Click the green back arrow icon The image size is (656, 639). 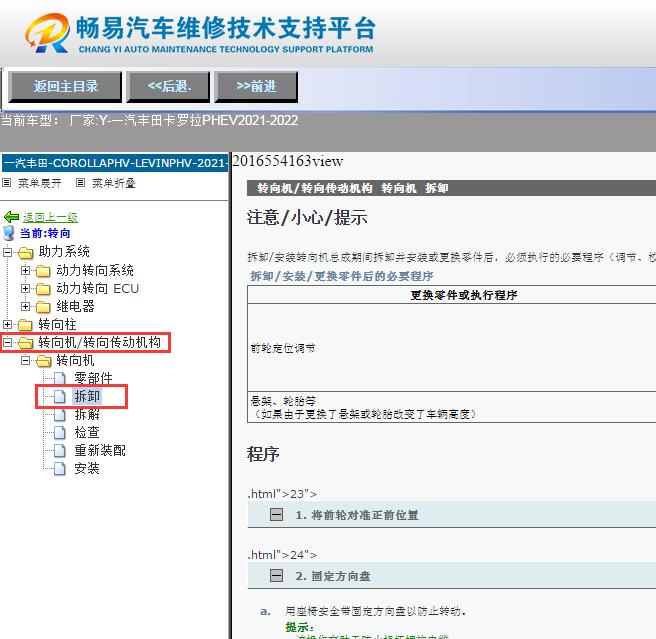pos(11,217)
